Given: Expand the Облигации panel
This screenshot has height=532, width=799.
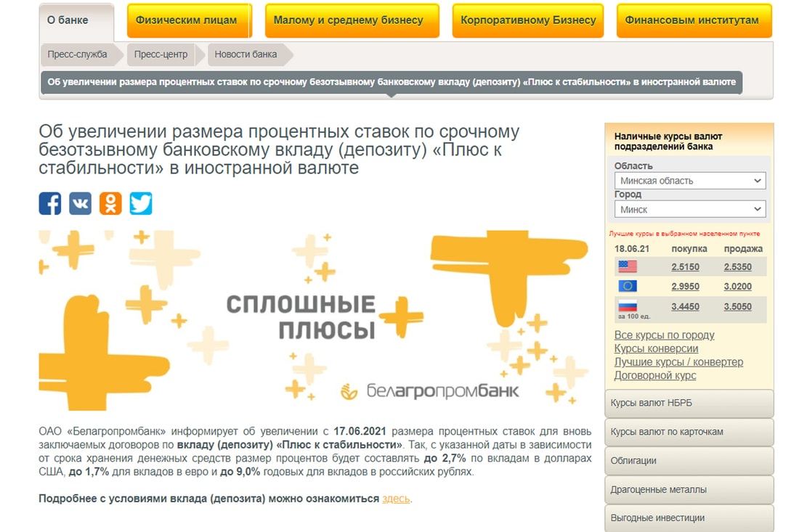Looking at the screenshot, I should click(689, 461).
